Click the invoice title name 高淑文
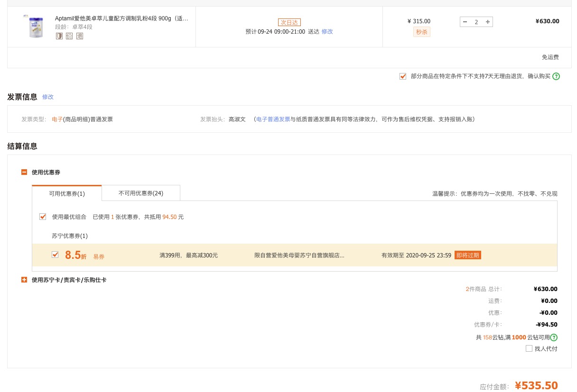The height and width of the screenshot is (392, 577). (237, 119)
